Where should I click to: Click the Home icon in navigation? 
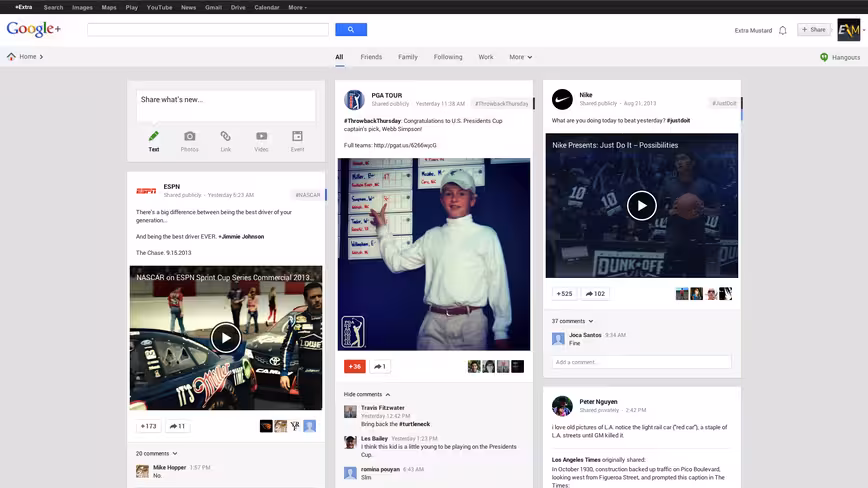point(11,56)
